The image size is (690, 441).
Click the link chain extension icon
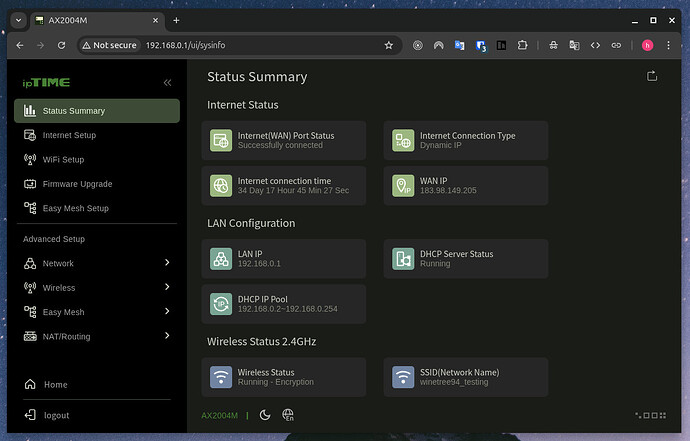(x=616, y=45)
